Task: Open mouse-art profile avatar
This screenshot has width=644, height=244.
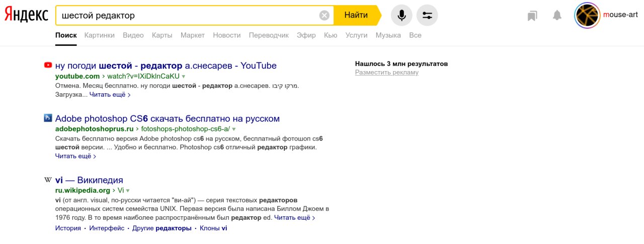Action: coord(587,15)
